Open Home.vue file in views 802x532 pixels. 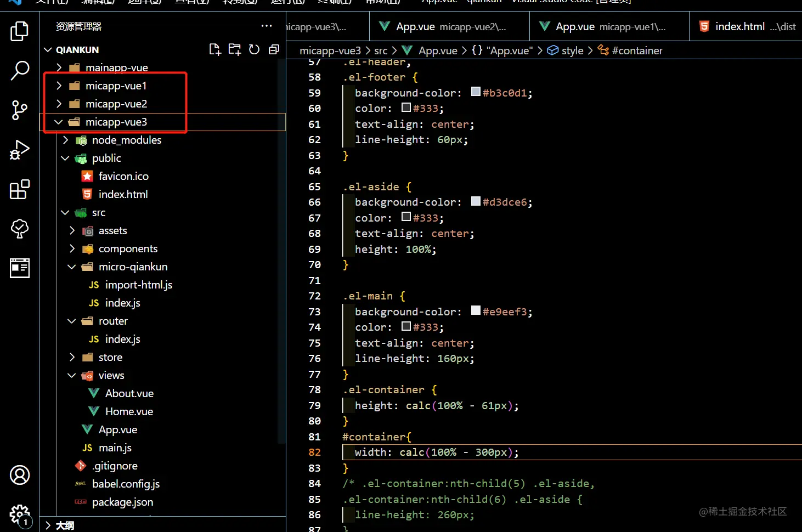point(129,411)
